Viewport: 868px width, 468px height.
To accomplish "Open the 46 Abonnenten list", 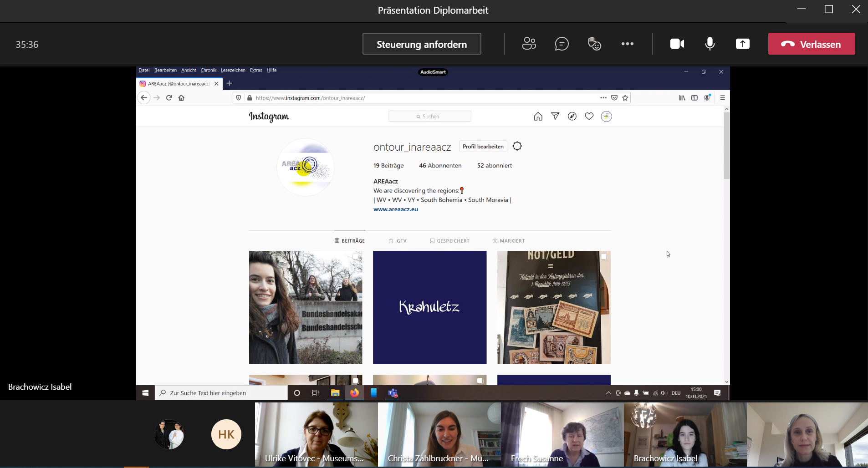I will coord(440,166).
